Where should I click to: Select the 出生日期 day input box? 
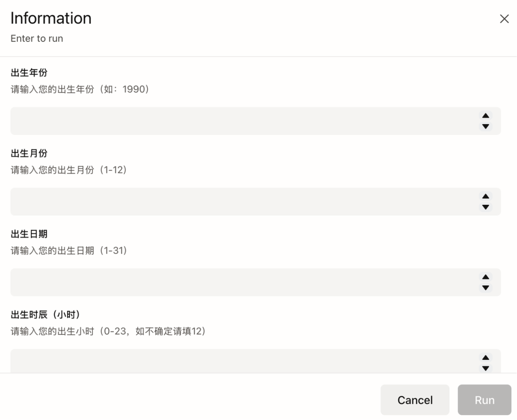[x=239, y=282]
